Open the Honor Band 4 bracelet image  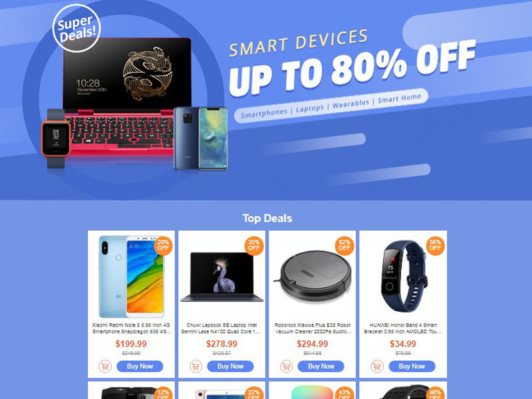402,275
